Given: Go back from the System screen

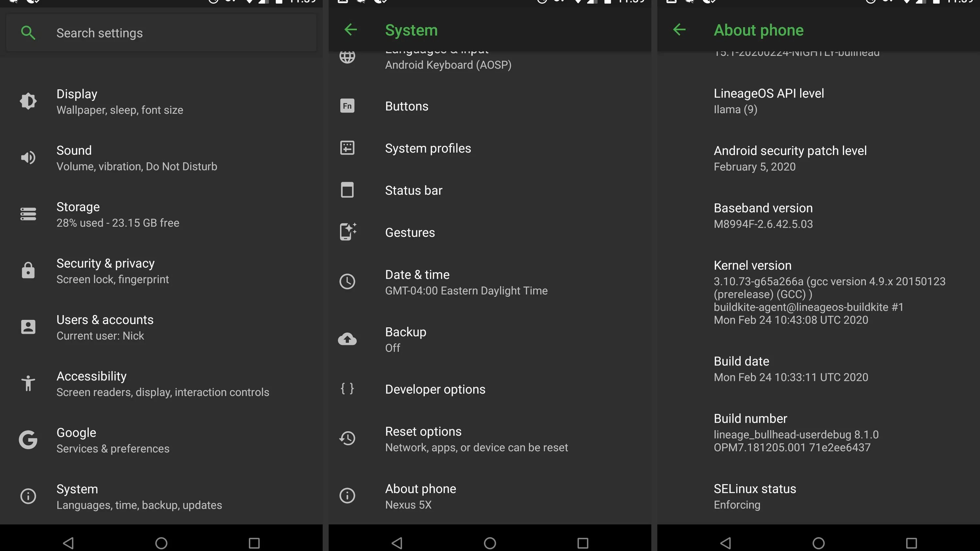Looking at the screenshot, I should tap(351, 30).
